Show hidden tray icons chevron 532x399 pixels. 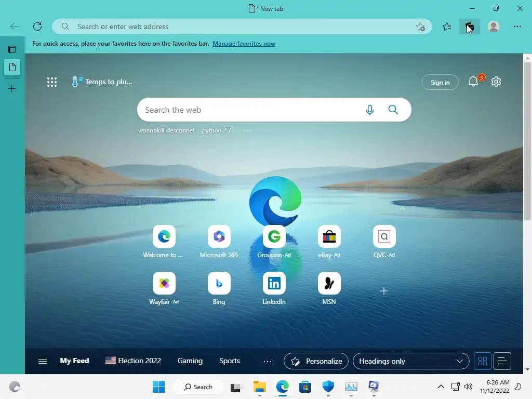click(x=441, y=387)
